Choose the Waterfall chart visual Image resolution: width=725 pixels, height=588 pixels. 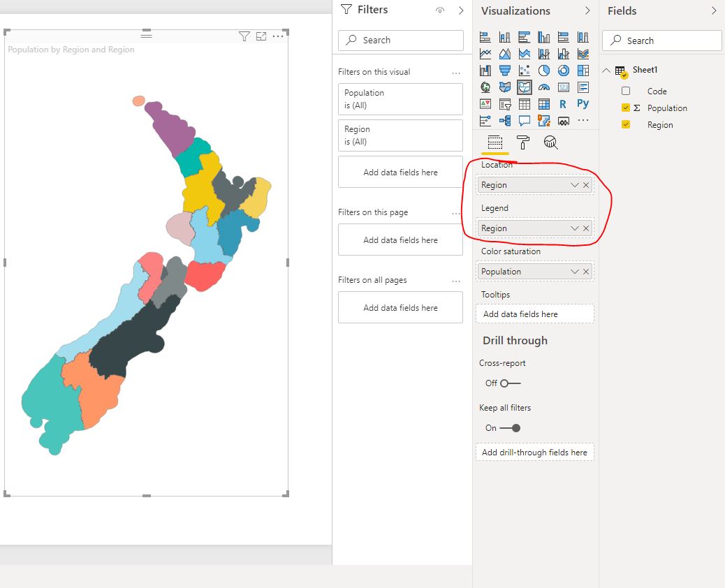[x=485, y=71]
